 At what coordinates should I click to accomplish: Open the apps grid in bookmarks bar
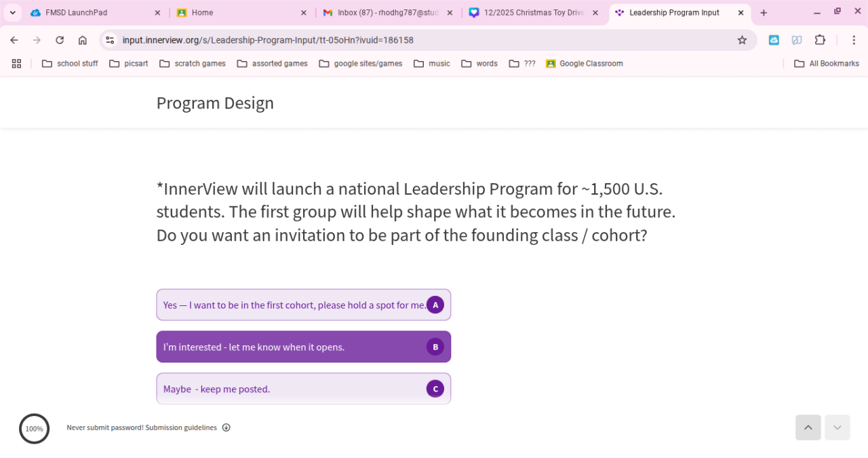click(x=17, y=64)
